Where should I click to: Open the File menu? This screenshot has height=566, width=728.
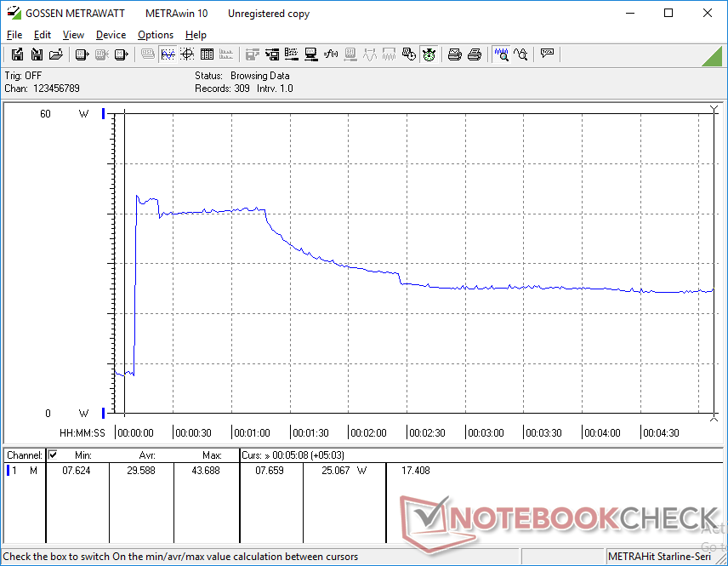pyautogui.click(x=14, y=35)
